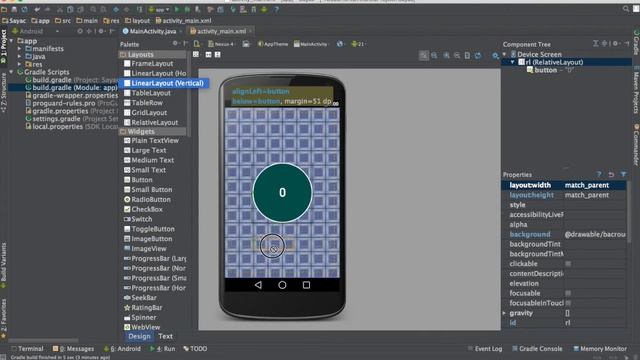Select the Design editor tab

pyautogui.click(x=139, y=336)
